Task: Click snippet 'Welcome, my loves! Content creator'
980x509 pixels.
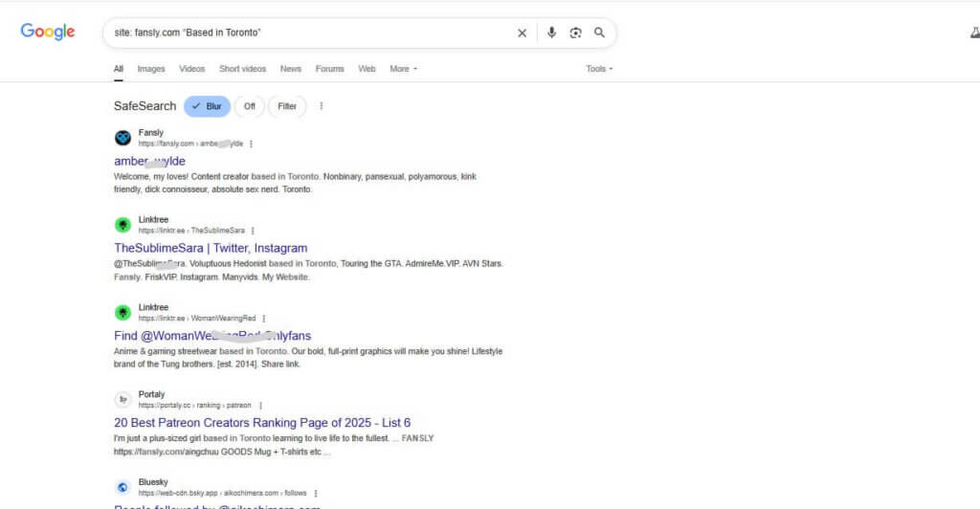Action: (181, 177)
